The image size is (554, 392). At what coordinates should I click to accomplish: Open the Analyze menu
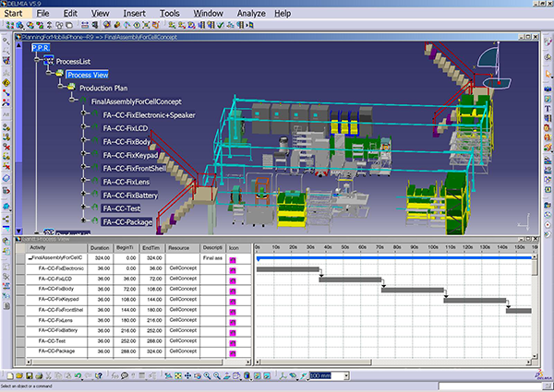click(251, 14)
